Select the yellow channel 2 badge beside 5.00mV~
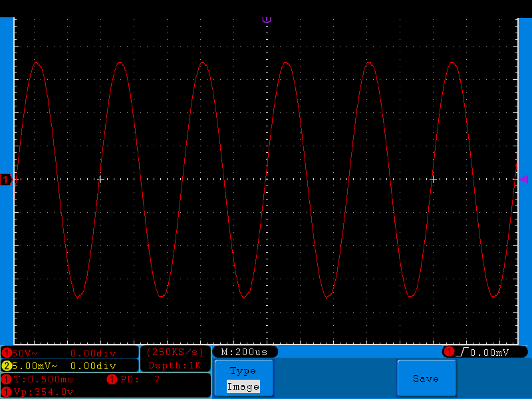This screenshot has width=532, height=399. pyautogui.click(x=7, y=366)
